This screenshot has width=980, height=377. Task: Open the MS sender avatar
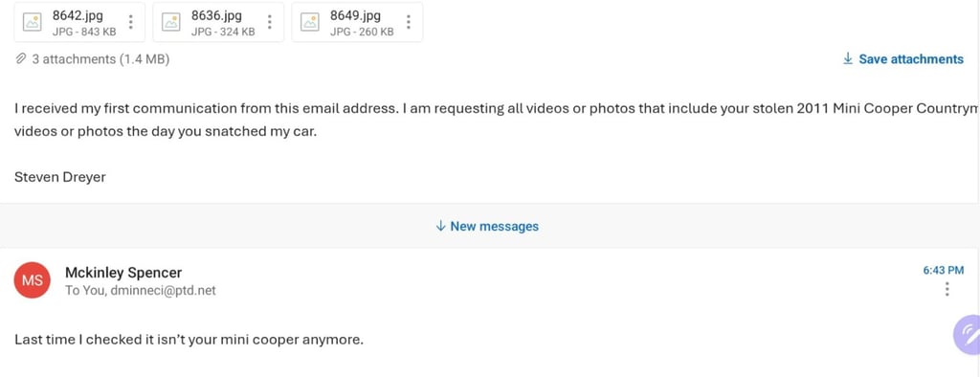(32, 280)
